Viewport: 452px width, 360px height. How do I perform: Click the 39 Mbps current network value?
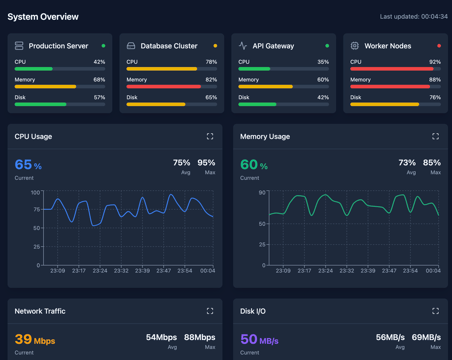coord(35,339)
